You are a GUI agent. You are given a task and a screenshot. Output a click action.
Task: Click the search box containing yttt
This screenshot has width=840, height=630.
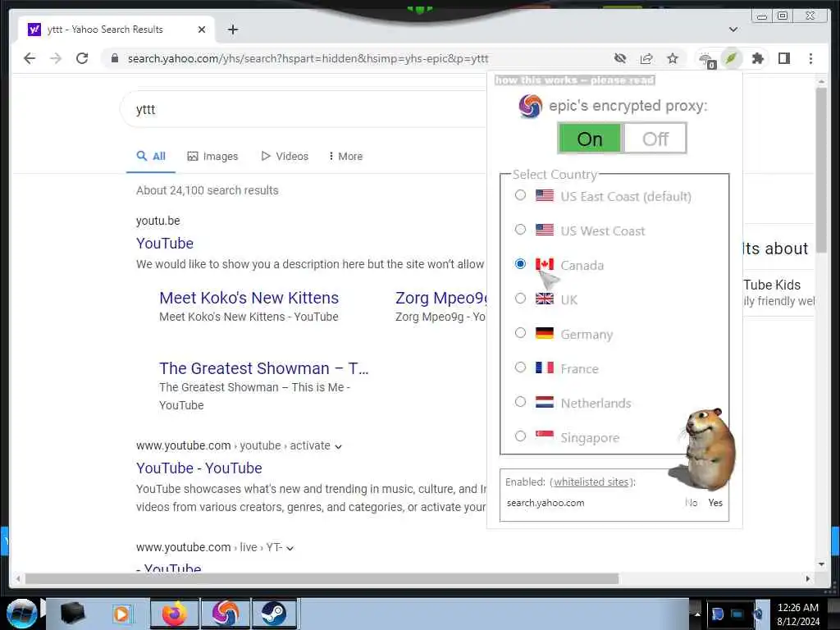pos(305,109)
